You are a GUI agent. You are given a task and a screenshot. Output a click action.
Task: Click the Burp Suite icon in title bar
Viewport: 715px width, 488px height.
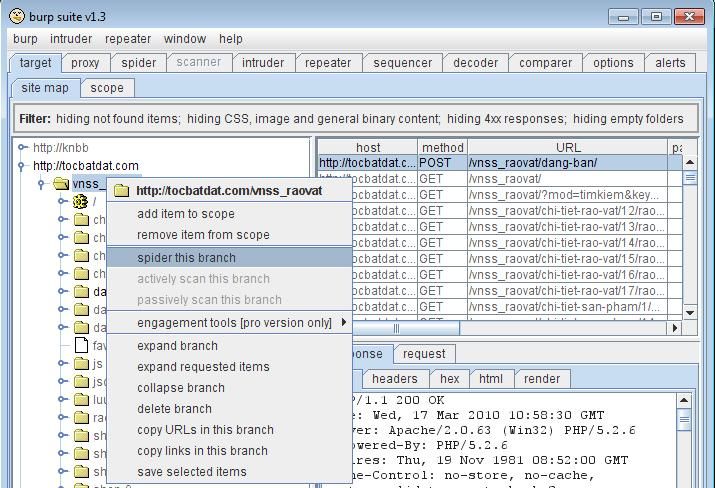point(17,16)
